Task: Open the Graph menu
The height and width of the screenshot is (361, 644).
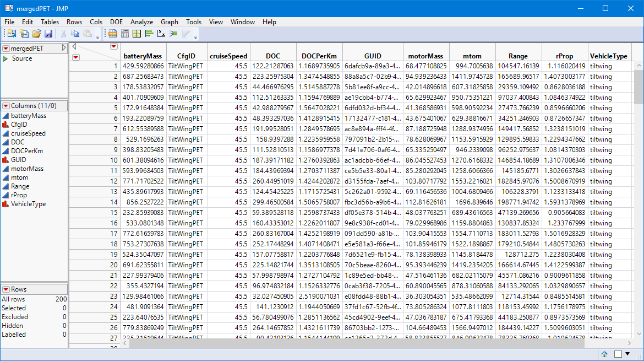Action: [169, 22]
